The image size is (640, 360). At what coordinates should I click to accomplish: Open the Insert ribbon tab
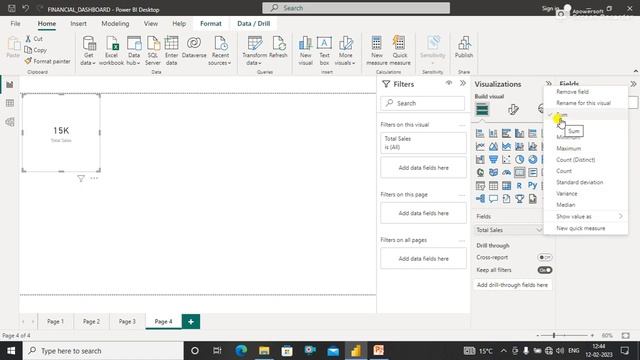78,24
